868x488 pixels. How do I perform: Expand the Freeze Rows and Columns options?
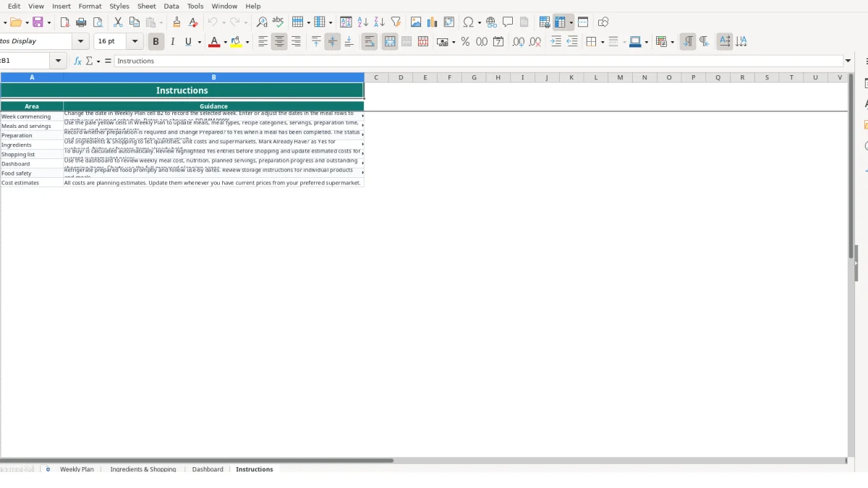[571, 22]
